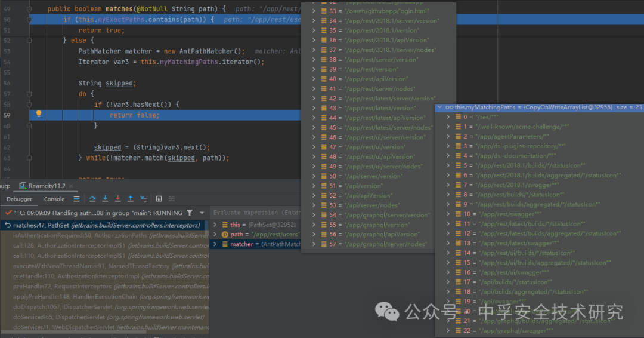Viewport: 644px width, 338px height.
Task: Click the Step Out debugger icon
Action: click(x=130, y=199)
